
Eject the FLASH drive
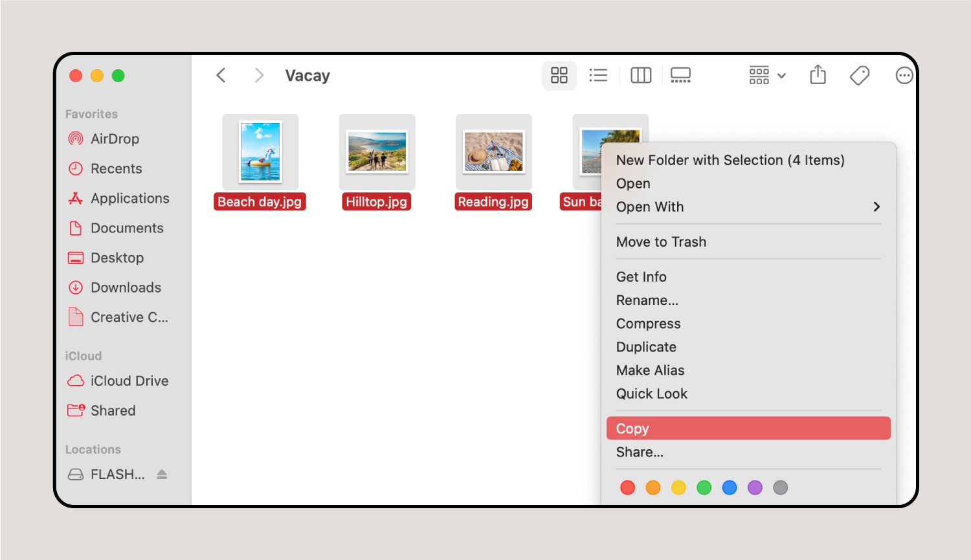tap(162, 475)
